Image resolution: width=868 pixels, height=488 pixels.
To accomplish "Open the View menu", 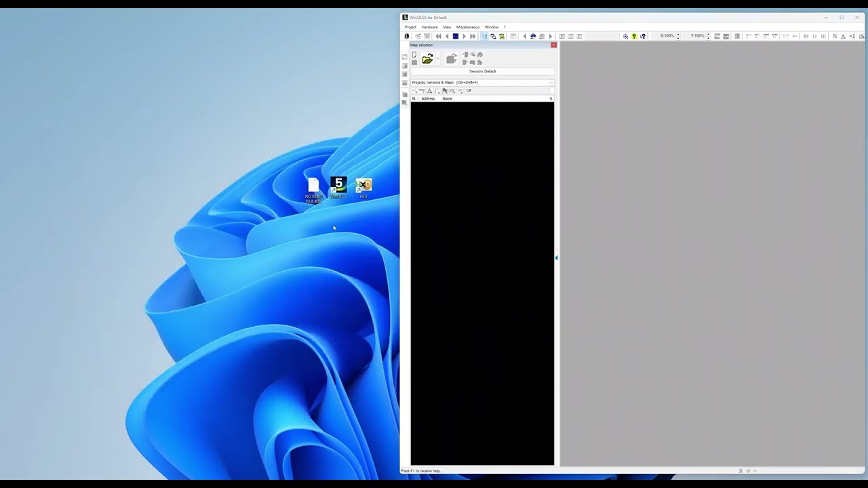I will click(447, 27).
